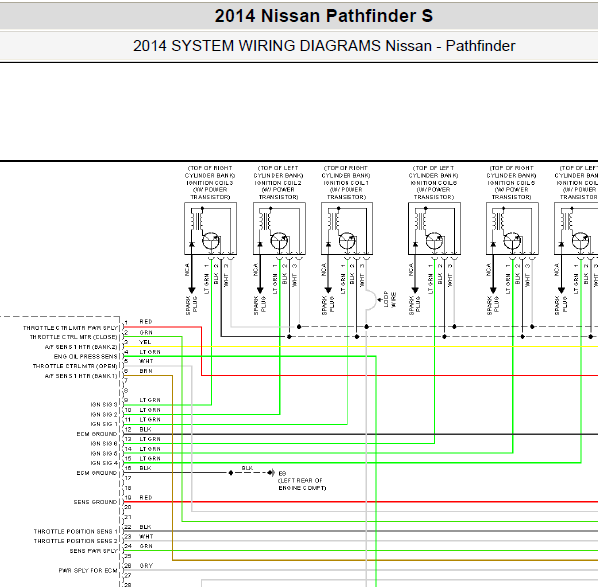The width and height of the screenshot is (598, 587).
Task: Click 'WHT' wire color at pin 23
Action: (146, 536)
